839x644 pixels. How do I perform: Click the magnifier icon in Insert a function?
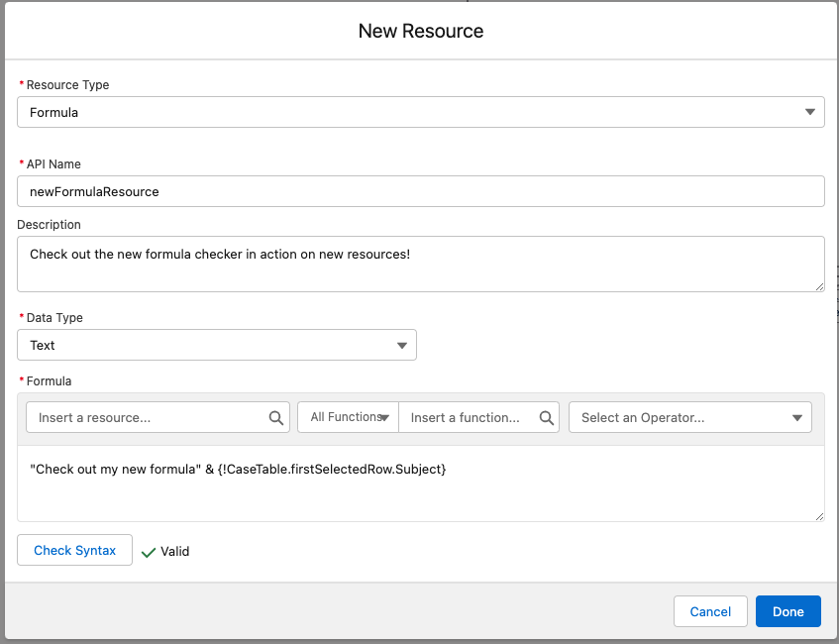point(546,418)
